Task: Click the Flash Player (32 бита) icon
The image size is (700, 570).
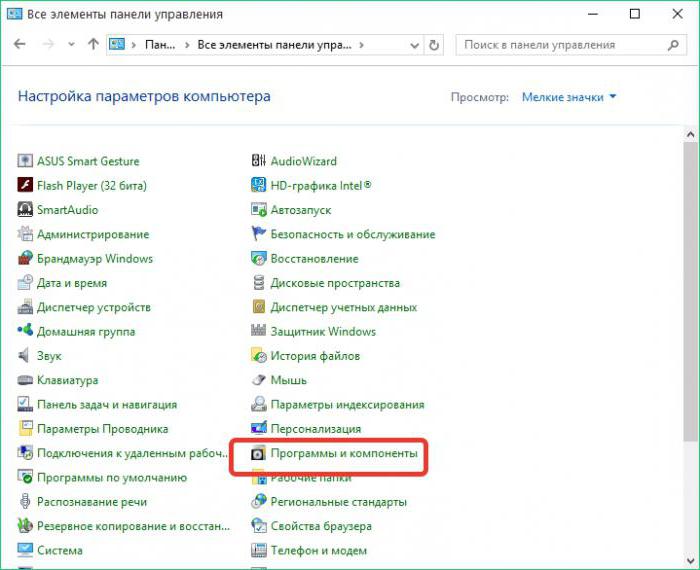Action: click(x=25, y=185)
